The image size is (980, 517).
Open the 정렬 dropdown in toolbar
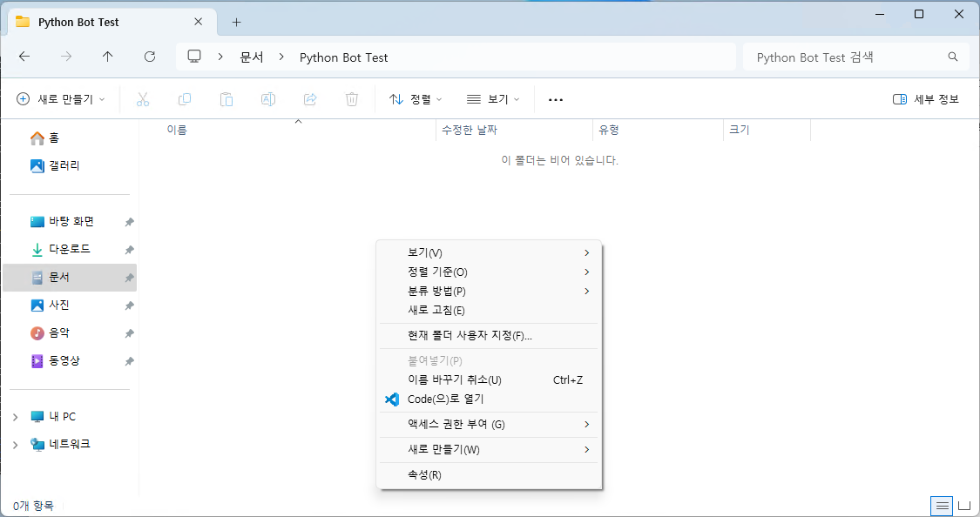click(416, 99)
